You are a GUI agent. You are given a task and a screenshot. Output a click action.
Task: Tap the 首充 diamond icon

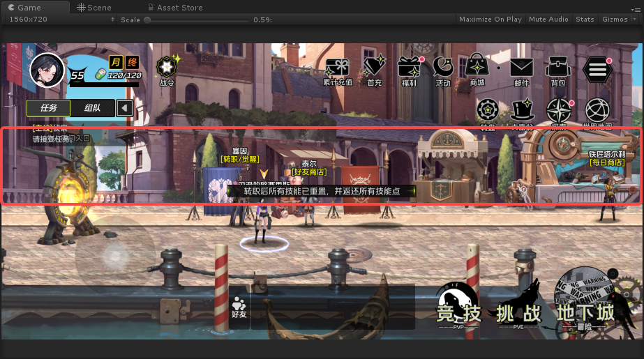374,71
